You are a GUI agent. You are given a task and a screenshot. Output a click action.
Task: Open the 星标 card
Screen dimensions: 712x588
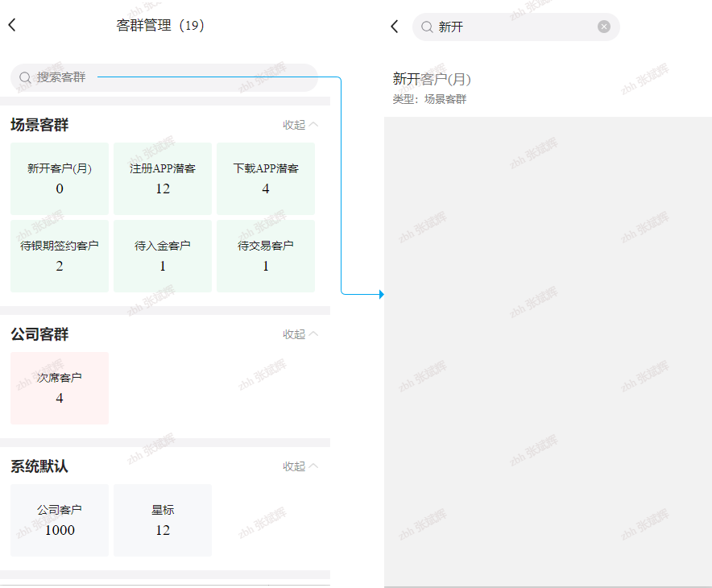(x=163, y=520)
